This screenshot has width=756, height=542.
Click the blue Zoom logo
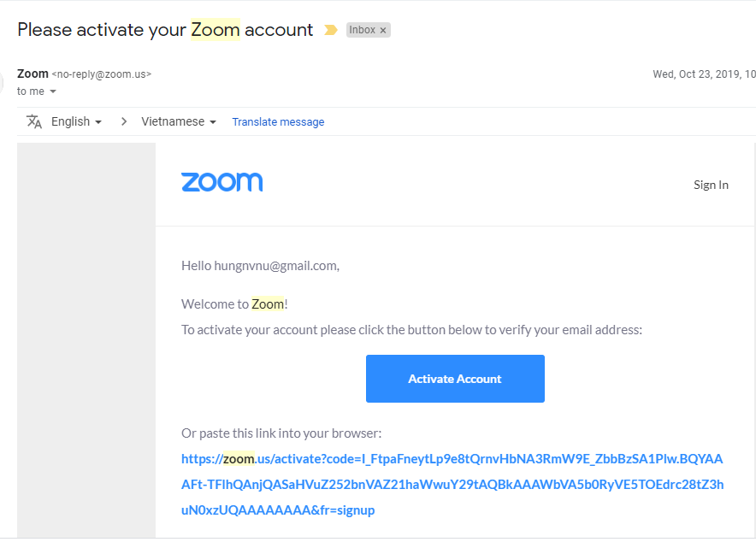coord(221,182)
